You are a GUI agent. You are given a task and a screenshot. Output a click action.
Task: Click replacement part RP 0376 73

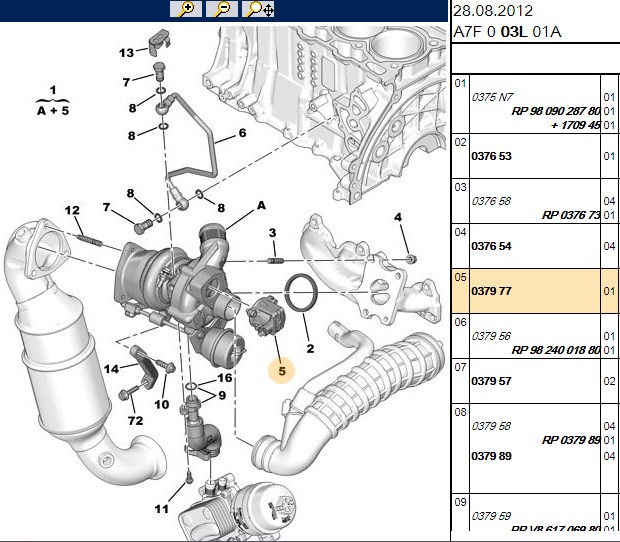tap(571, 215)
